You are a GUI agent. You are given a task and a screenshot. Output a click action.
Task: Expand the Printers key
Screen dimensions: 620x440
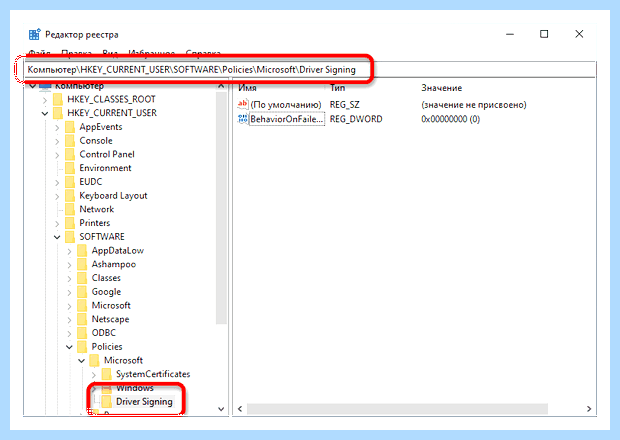pyautogui.click(x=57, y=223)
